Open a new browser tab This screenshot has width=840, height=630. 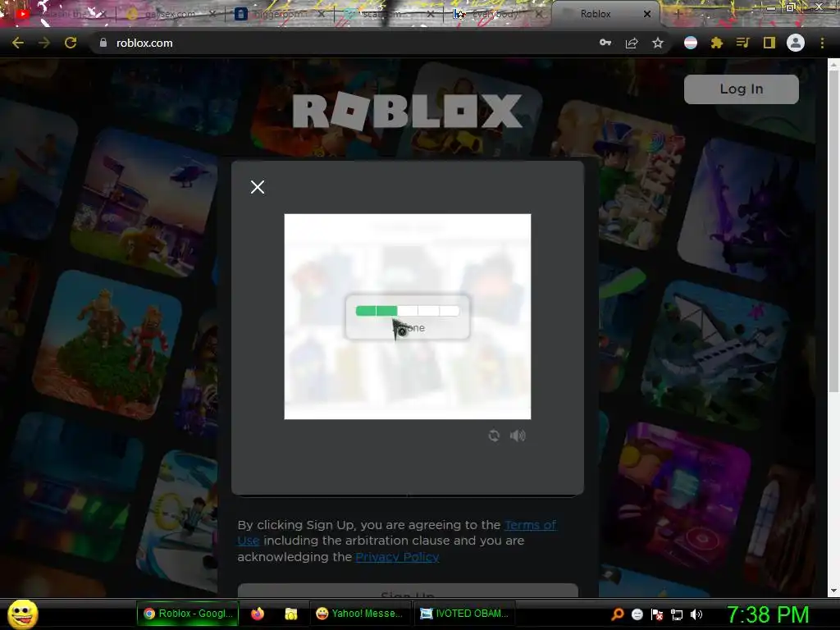coord(677,15)
